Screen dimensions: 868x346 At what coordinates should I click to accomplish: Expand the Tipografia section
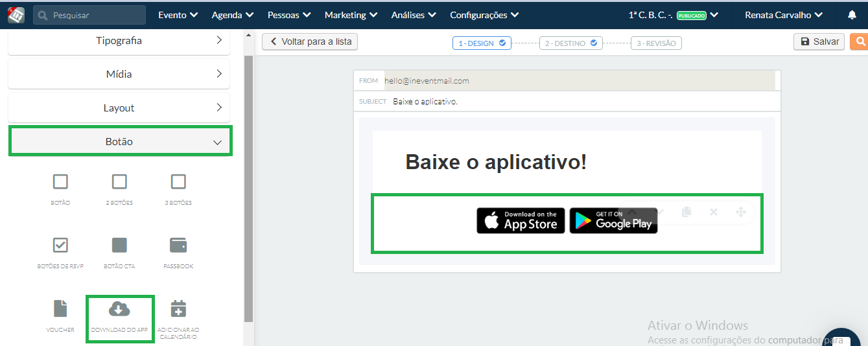(119, 40)
